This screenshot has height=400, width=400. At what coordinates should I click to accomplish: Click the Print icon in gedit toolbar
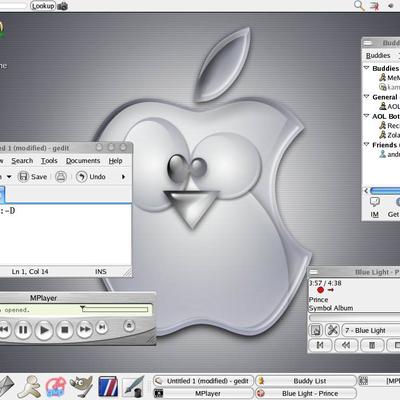pos(61,176)
